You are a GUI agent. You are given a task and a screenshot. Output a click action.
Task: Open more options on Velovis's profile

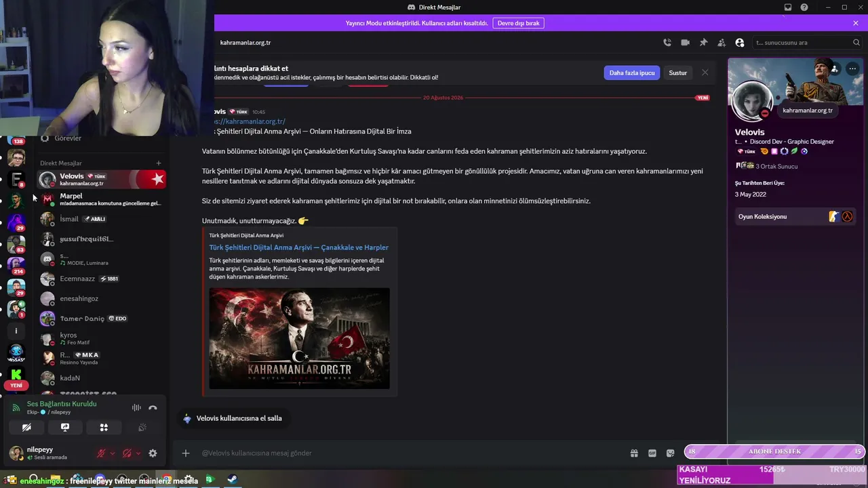coord(852,68)
